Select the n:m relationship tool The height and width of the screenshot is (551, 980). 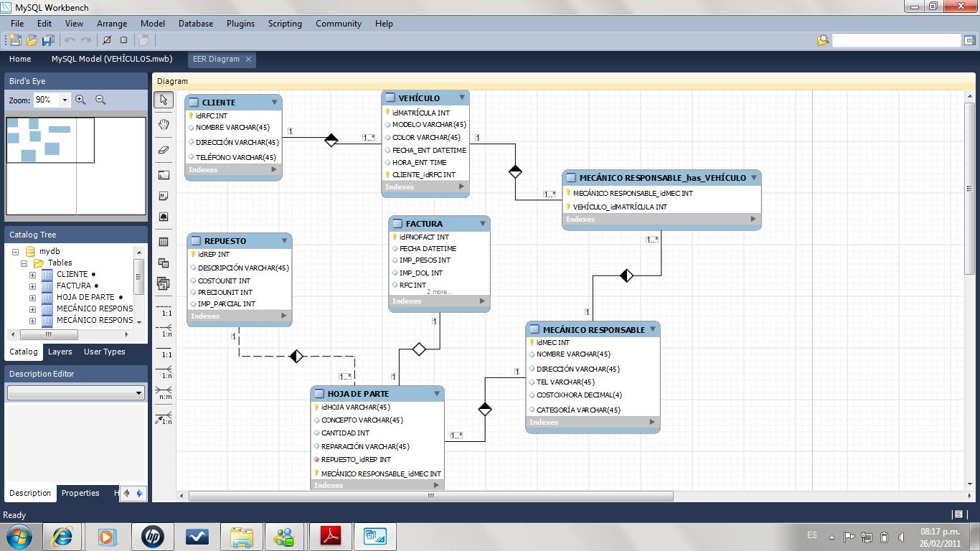coord(164,393)
